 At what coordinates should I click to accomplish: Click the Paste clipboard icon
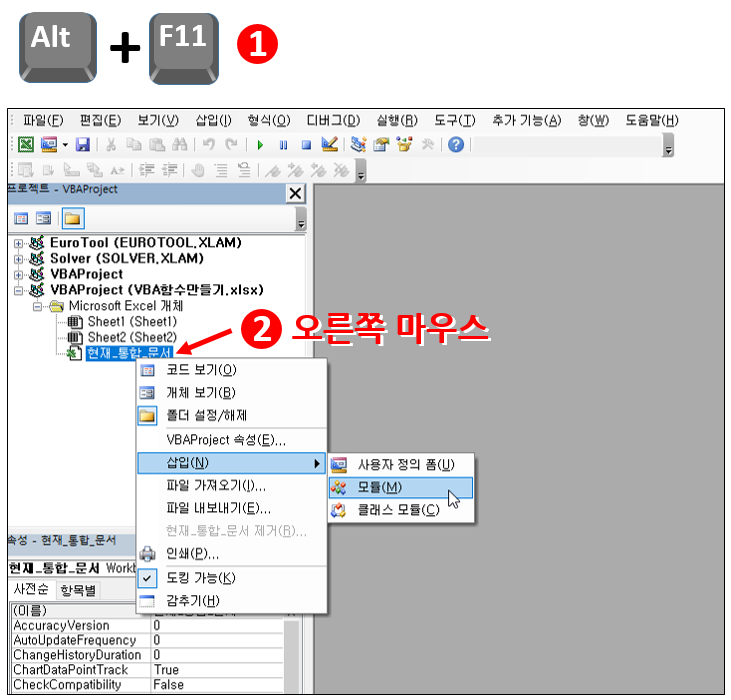[157, 145]
